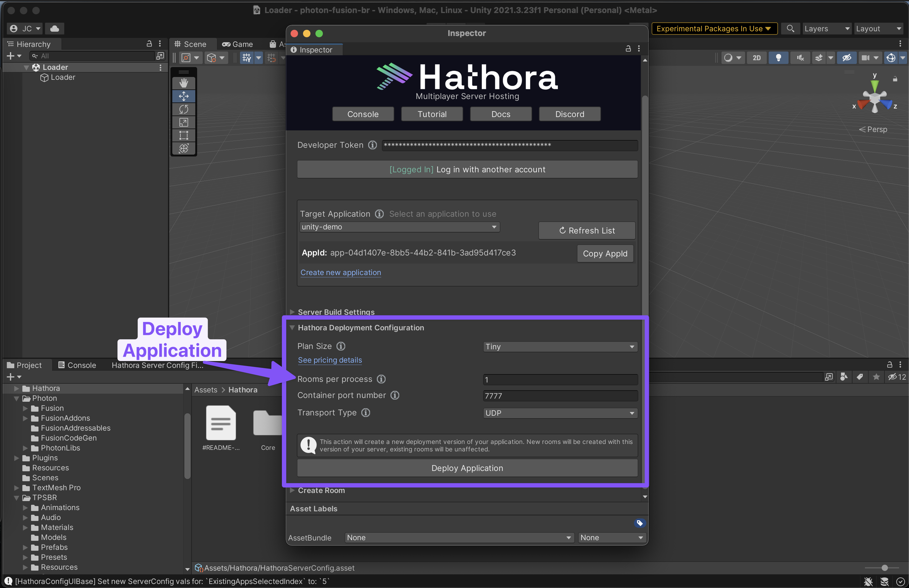Screen dimensions: 909x588
Task: Select the Move tool in Scene toolbar
Action: pyautogui.click(x=184, y=96)
